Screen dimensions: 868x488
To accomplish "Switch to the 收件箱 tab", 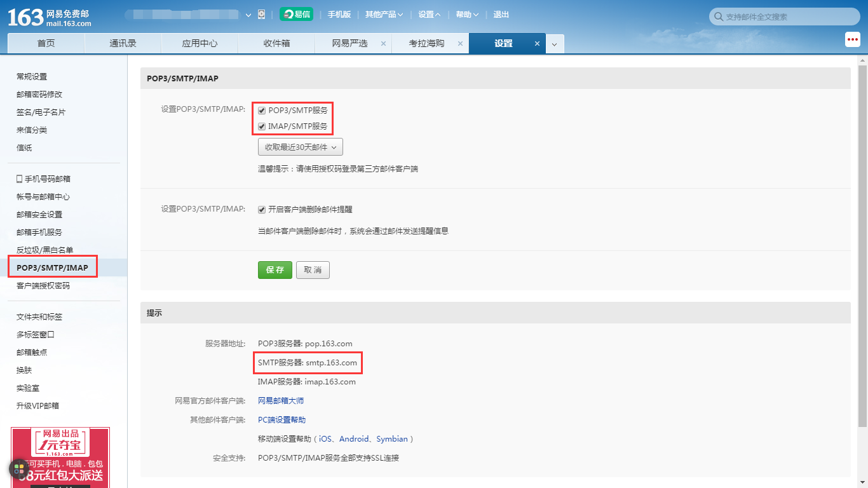I will coord(276,44).
